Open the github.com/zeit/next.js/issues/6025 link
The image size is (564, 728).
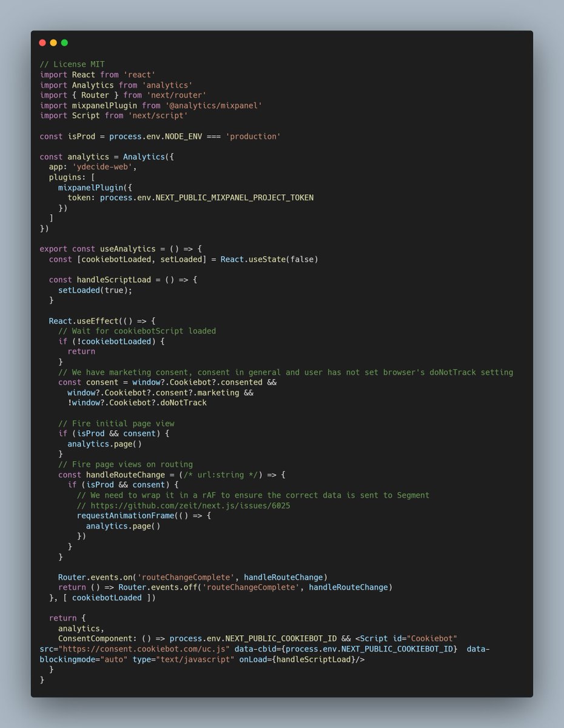click(x=190, y=505)
